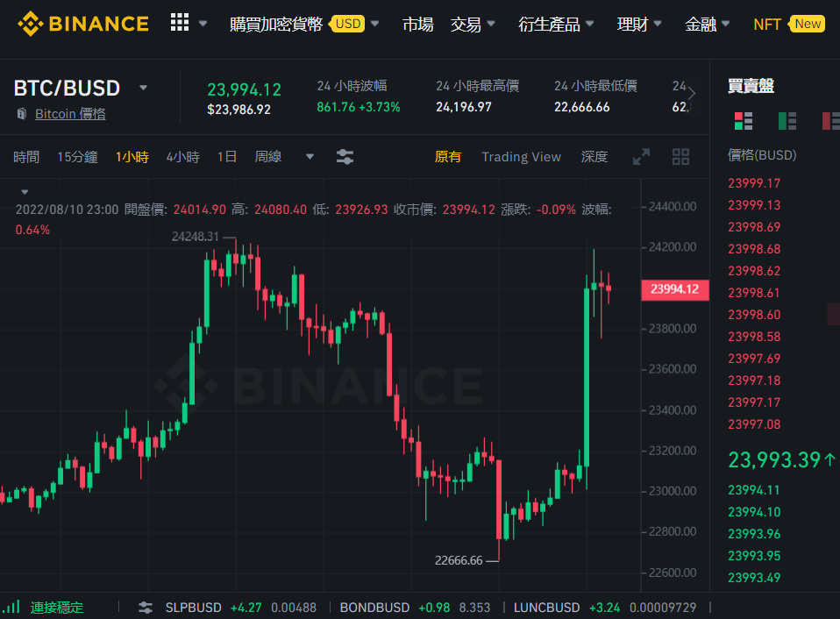The height and width of the screenshot is (619, 840).
Task: Select the 1日 interval
Action: [x=226, y=157]
